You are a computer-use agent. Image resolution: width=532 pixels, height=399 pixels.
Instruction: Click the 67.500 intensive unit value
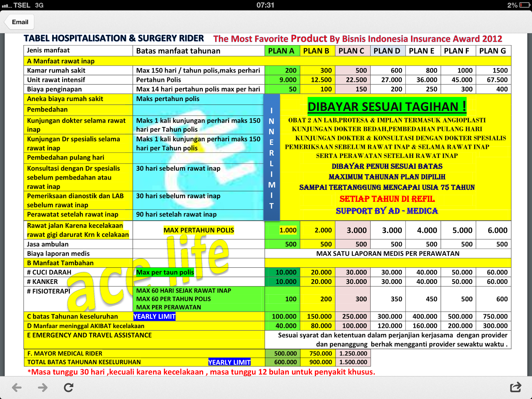[x=494, y=80]
